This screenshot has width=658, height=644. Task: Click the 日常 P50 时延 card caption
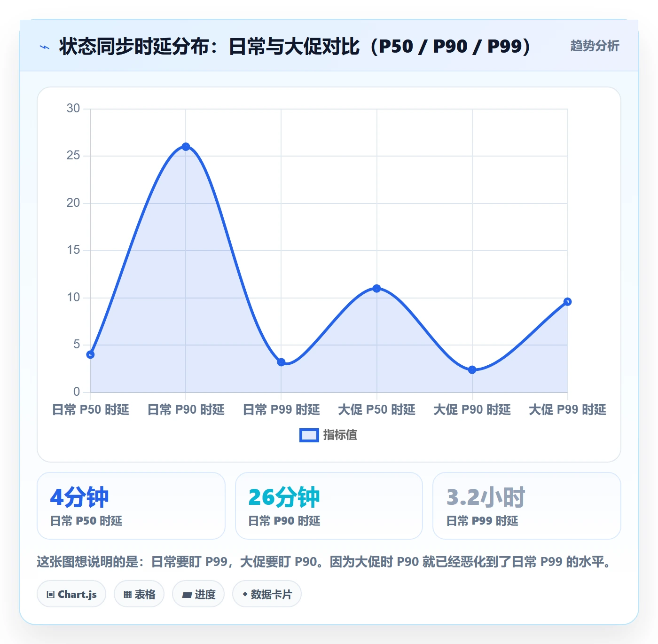click(x=86, y=521)
